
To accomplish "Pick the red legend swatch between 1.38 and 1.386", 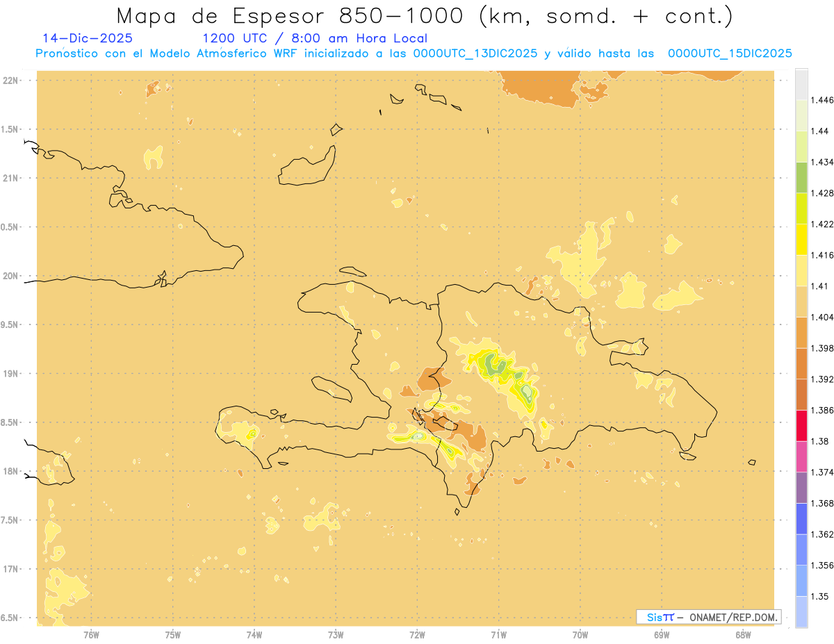I will (801, 426).
